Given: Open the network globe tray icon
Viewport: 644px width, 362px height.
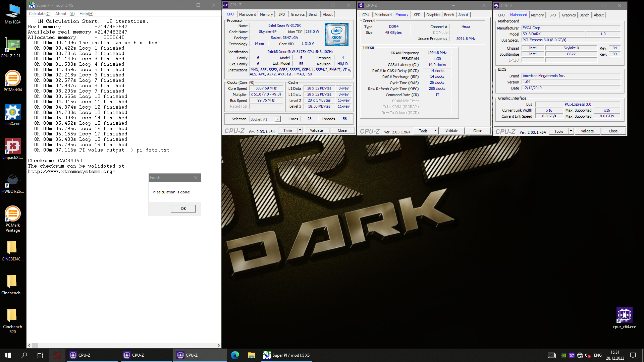Looking at the screenshot, I should click(x=580, y=355).
